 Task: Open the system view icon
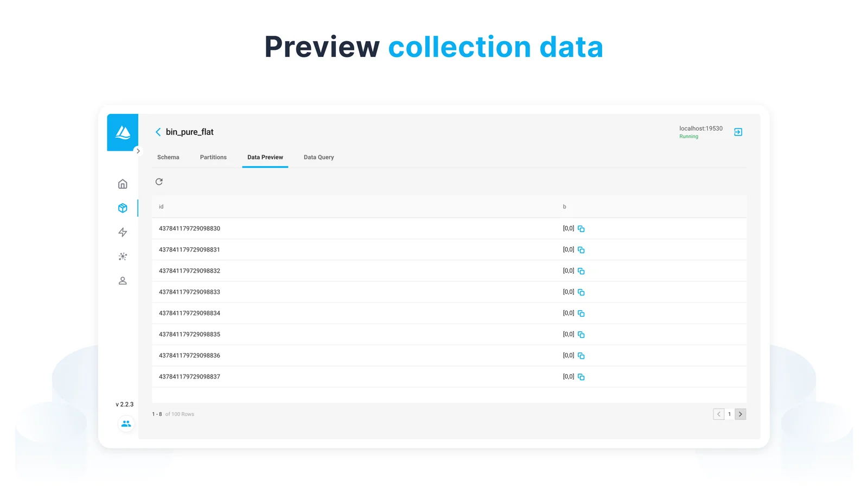point(123,256)
